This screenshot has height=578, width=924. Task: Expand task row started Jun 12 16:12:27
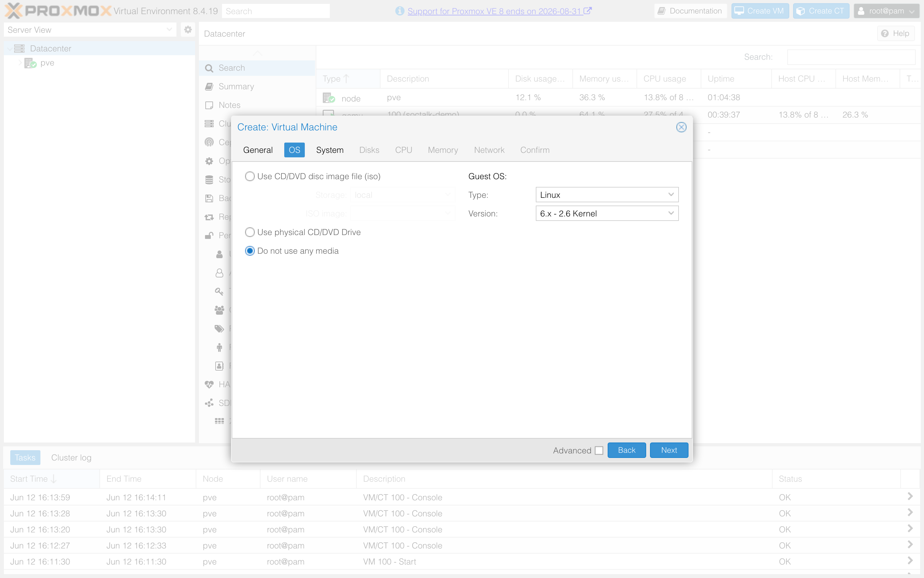[x=910, y=544]
